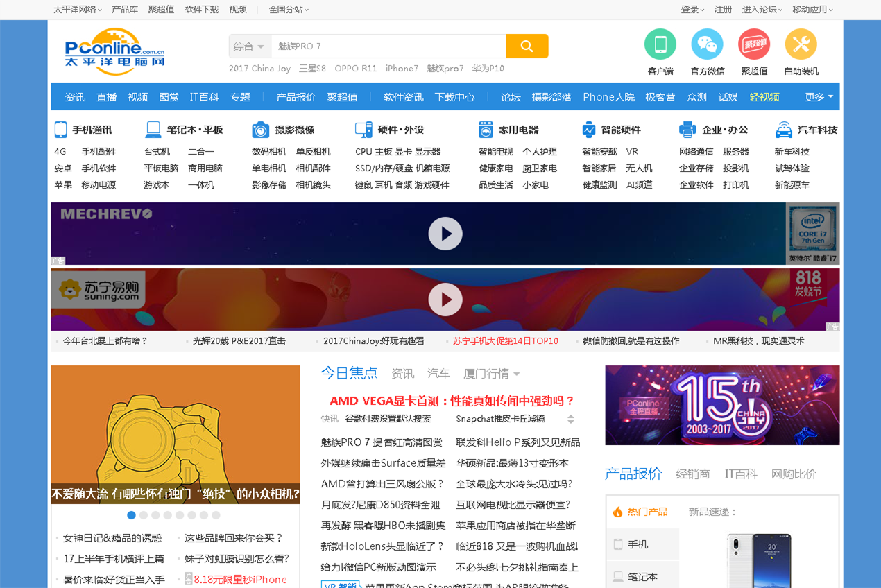Open the 8.18元限量秒iPhone red link
The image size is (881, 588).
240,580
